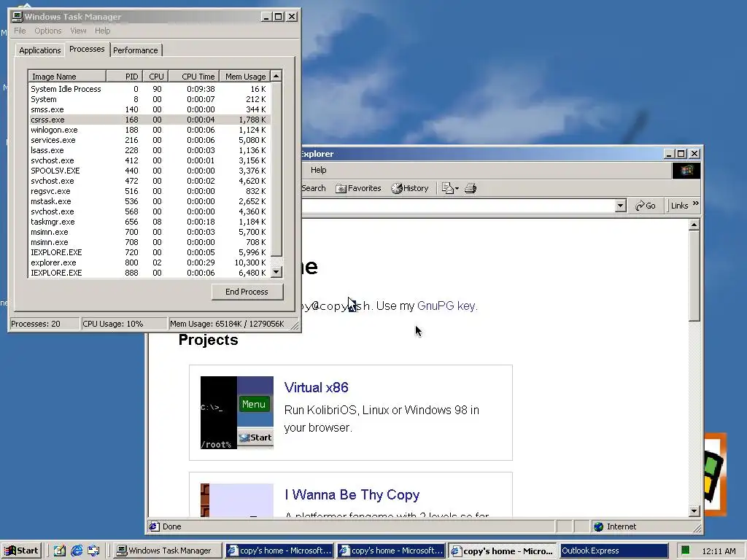Viewport: 747px width, 560px height.
Task: Sort processes by PID column header
Action: [124, 76]
